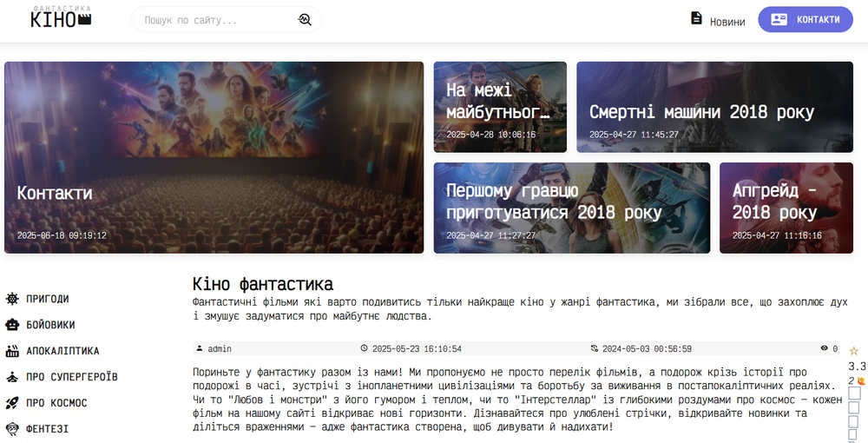Open the Кіно фантастика site logo
868x443 pixels.
click(x=61, y=17)
